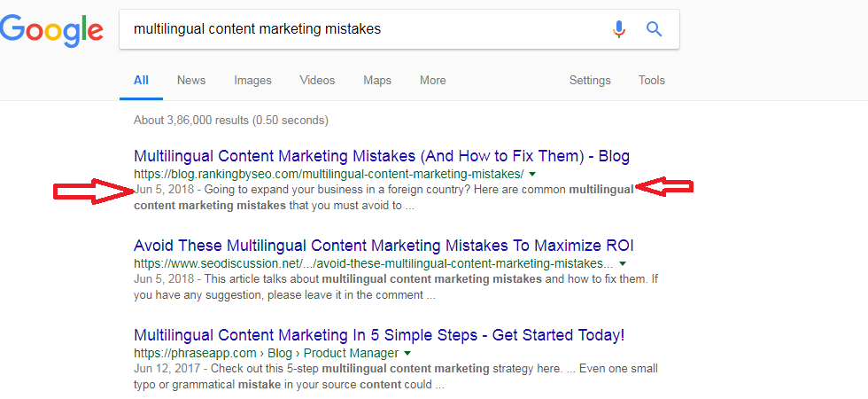Open Multilingual Content Marketing In 5 Simple Steps result
Screen dimensions: 868x399
(x=379, y=335)
